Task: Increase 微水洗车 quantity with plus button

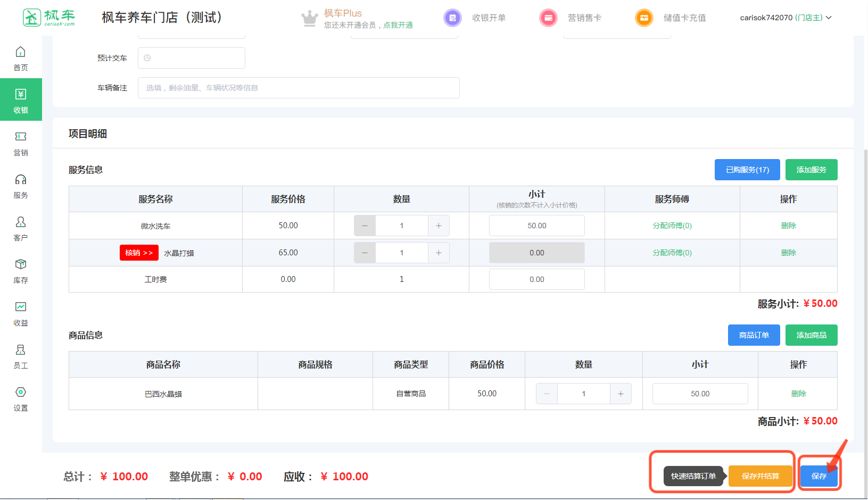Action: coord(439,226)
